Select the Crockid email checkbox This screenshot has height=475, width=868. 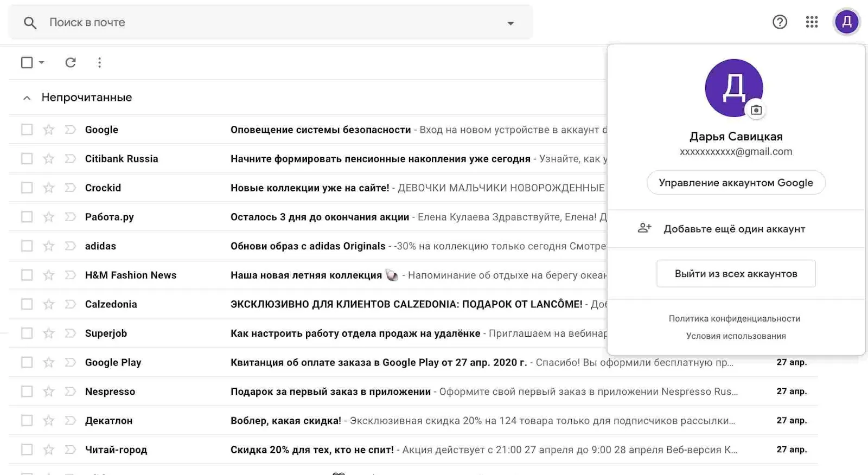27,188
